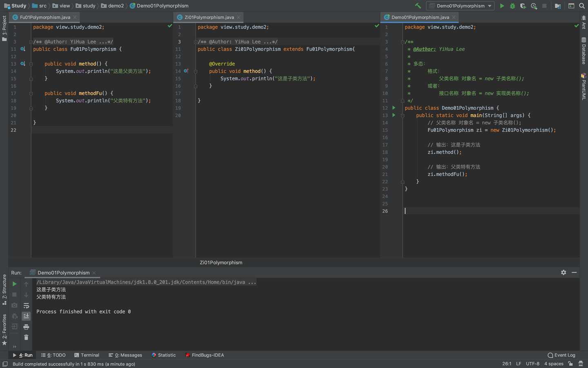Click the run gutter arrow beside main method

click(x=394, y=115)
